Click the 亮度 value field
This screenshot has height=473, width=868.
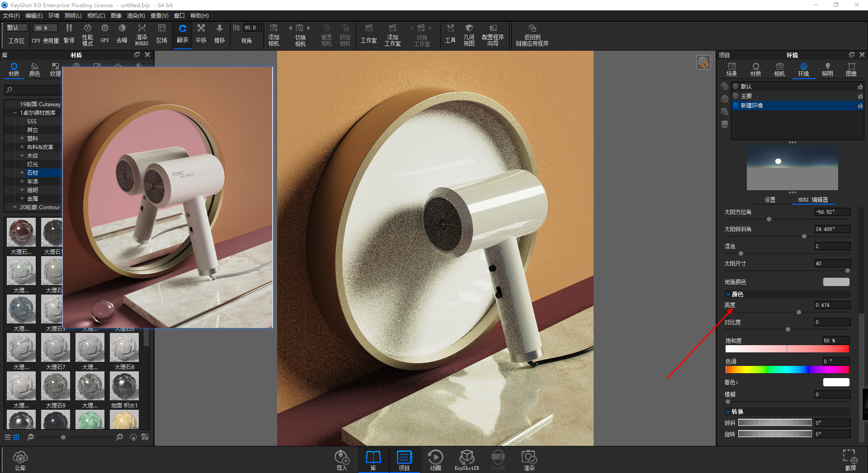pyautogui.click(x=832, y=305)
